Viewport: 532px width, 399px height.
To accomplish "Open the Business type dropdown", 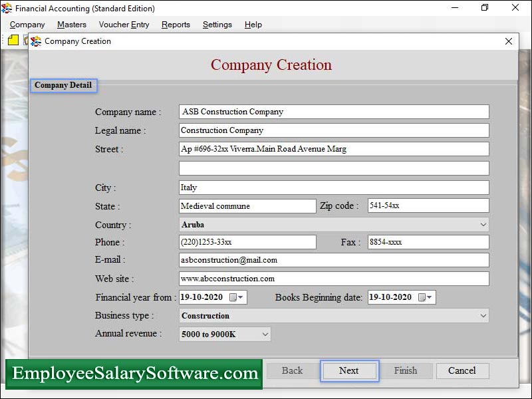I will (x=483, y=315).
